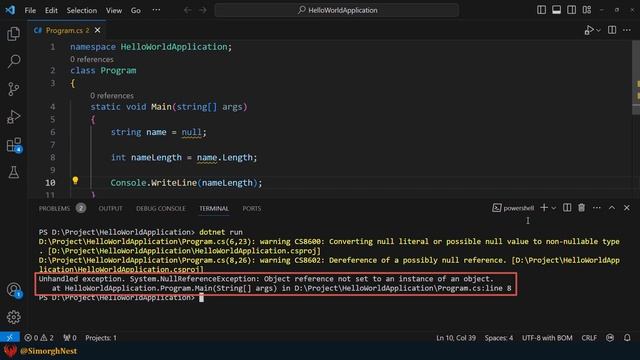Image resolution: width=640 pixels, height=360 pixels.
Task: Click Console.WriteLine on line 10
Action: pos(153,183)
